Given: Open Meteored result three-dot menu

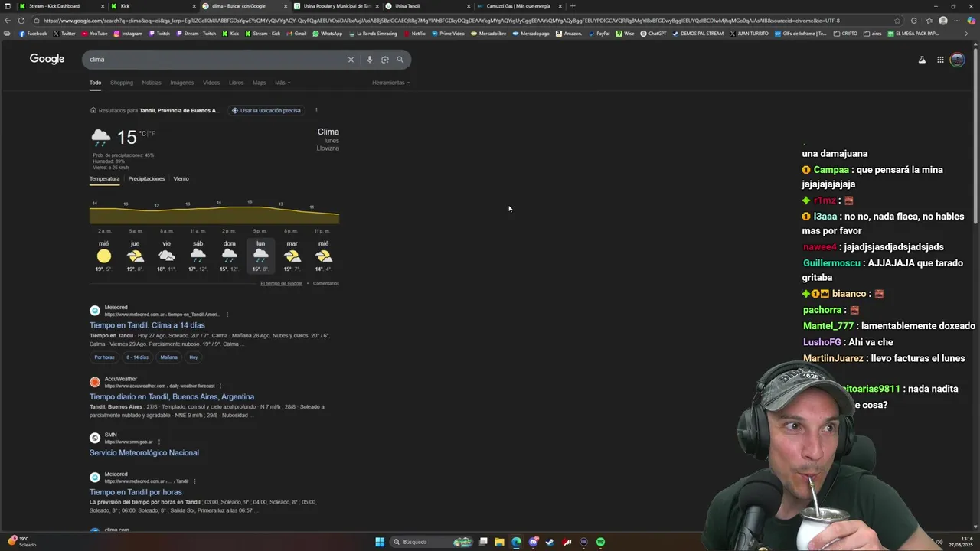Looking at the screenshot, I should pos(227,315).
